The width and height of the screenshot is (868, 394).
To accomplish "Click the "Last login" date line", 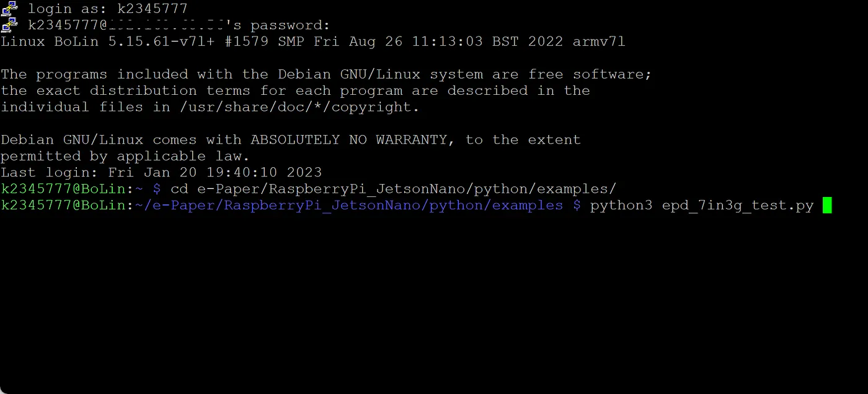I will pyautogui.click(x=161, y=172).
